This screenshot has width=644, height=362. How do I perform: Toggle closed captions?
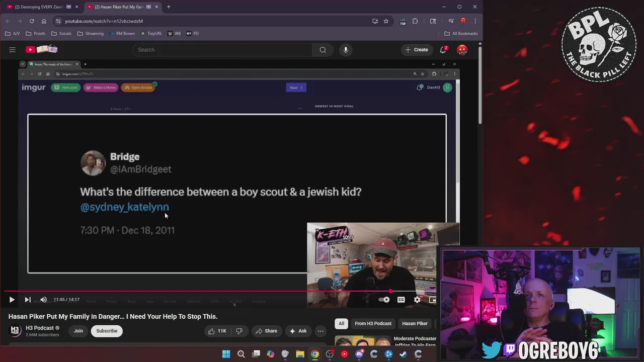tap(401, 300)
